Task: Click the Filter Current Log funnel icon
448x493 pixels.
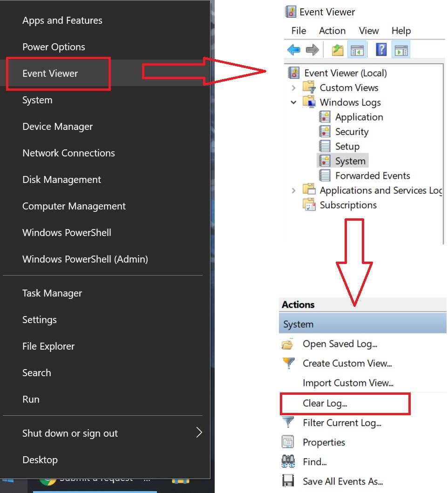Action: click(288, 422)
